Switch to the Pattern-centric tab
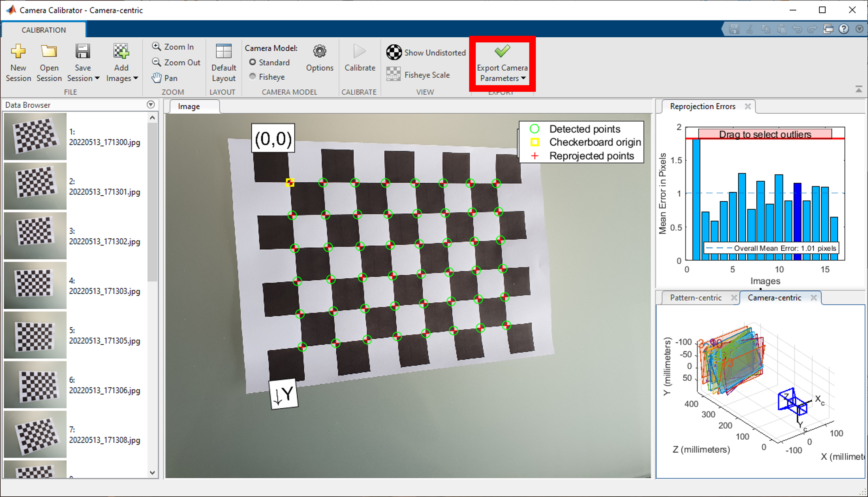 [x=695, y=298]
